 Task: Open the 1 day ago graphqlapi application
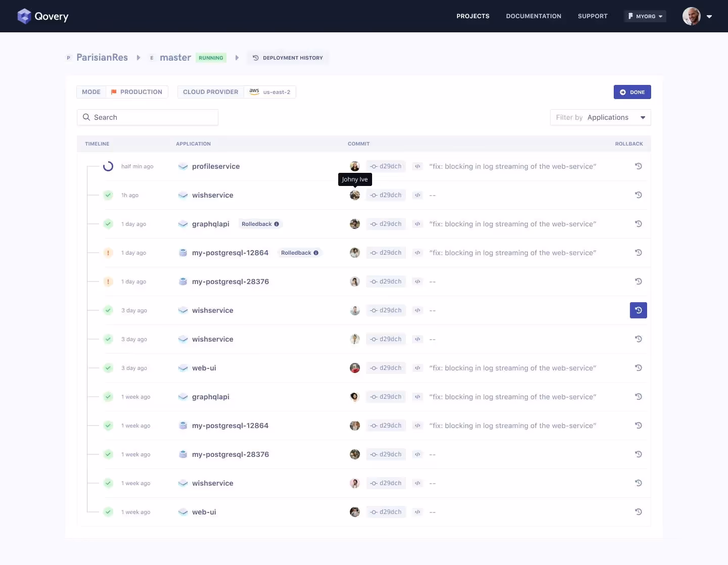click(211, 224)
